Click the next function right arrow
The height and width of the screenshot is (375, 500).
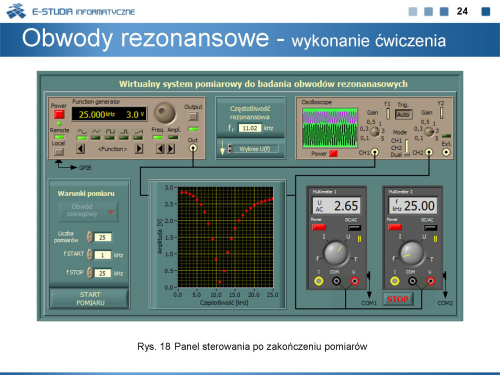click(139, 149)
